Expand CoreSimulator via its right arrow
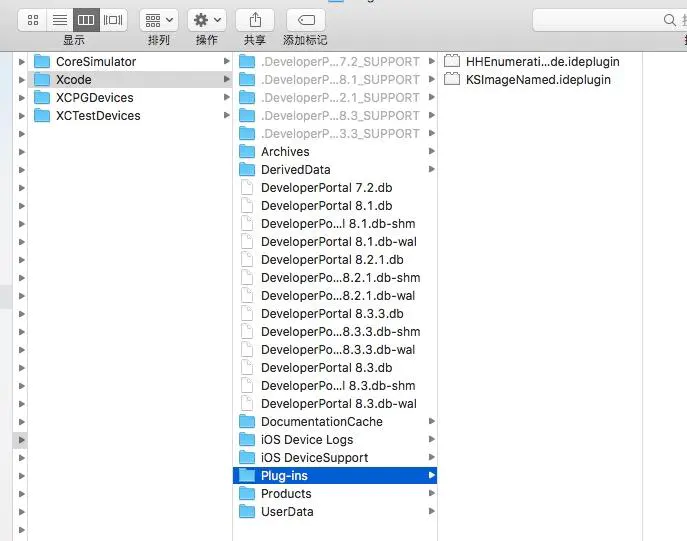Image resolution: width=687 pixels, height=541 pixels. tap(227, 61)
